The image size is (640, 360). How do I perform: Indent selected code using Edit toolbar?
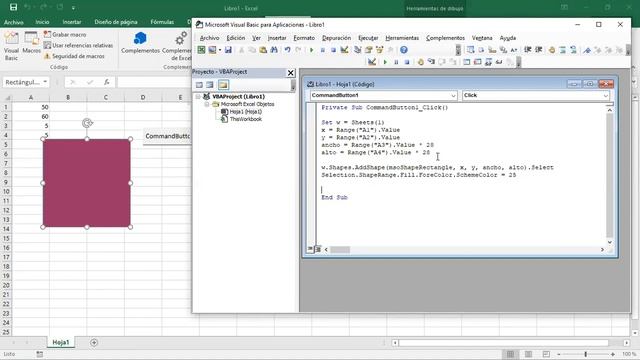(x=527, y=50)
